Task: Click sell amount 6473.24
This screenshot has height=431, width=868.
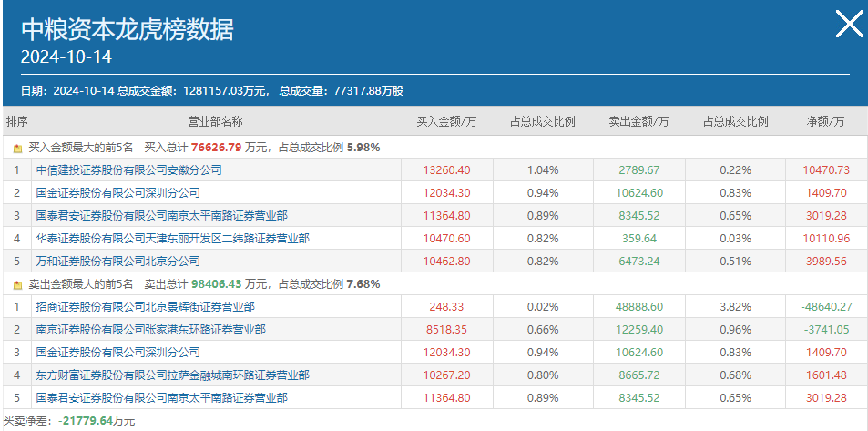Action: pos(638,261)
